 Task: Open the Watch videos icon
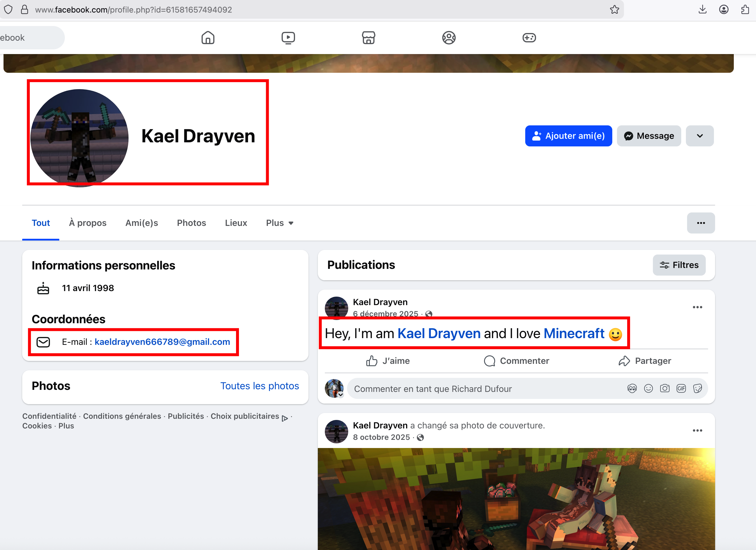click(x=288, y=38)
